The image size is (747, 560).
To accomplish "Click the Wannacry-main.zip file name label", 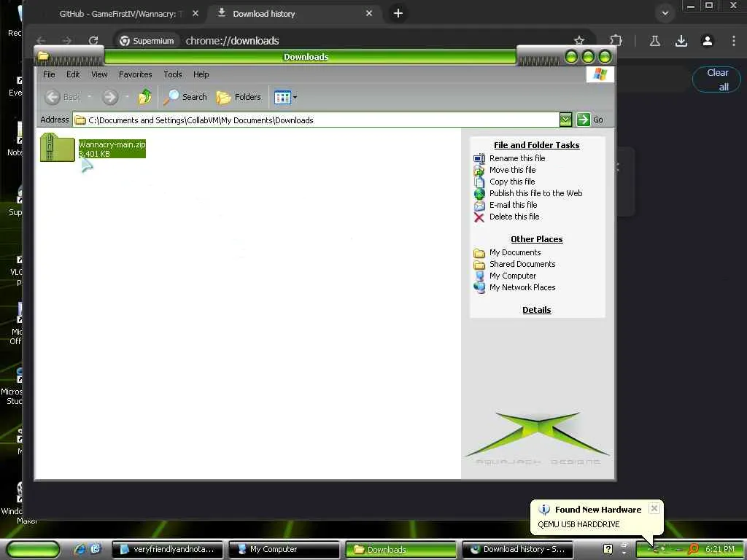I will pyautogui.click(x=112, y=144).
